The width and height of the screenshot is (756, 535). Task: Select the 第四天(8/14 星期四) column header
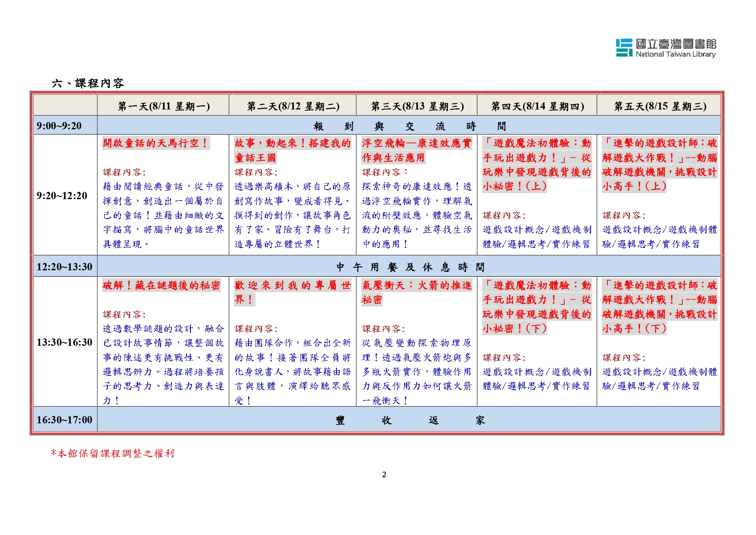tap(537, 106)
